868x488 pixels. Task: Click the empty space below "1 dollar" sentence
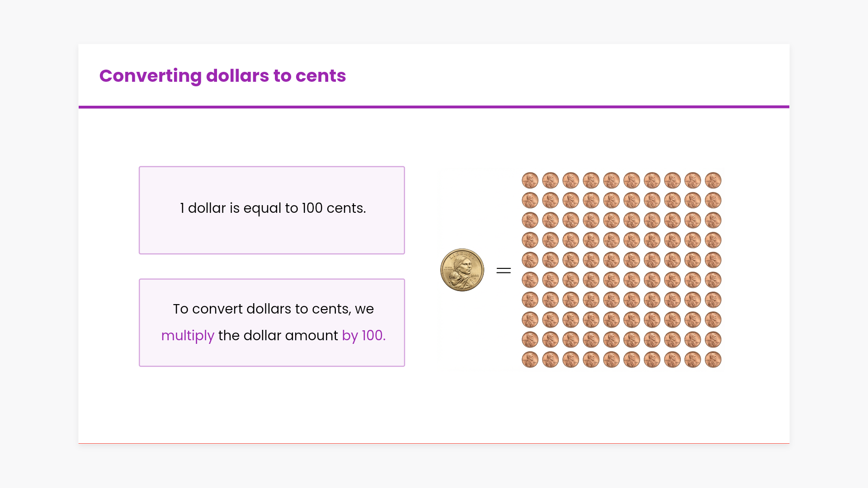click(272, 237)
